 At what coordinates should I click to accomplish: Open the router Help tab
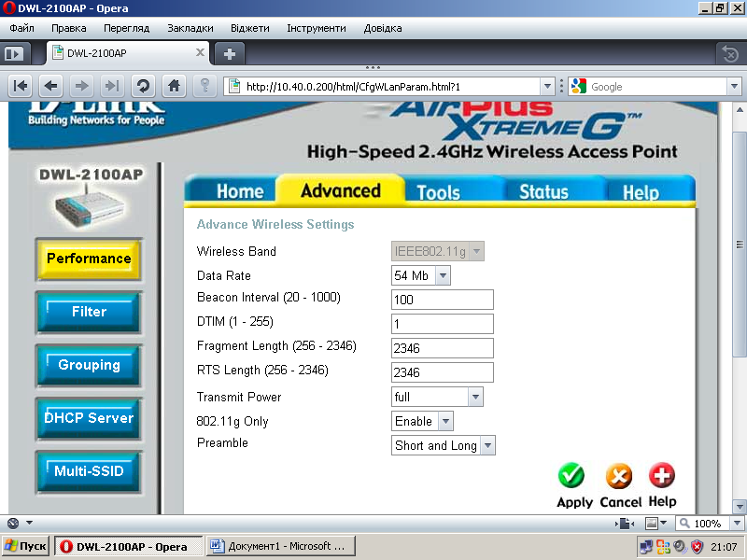point(641,192)
